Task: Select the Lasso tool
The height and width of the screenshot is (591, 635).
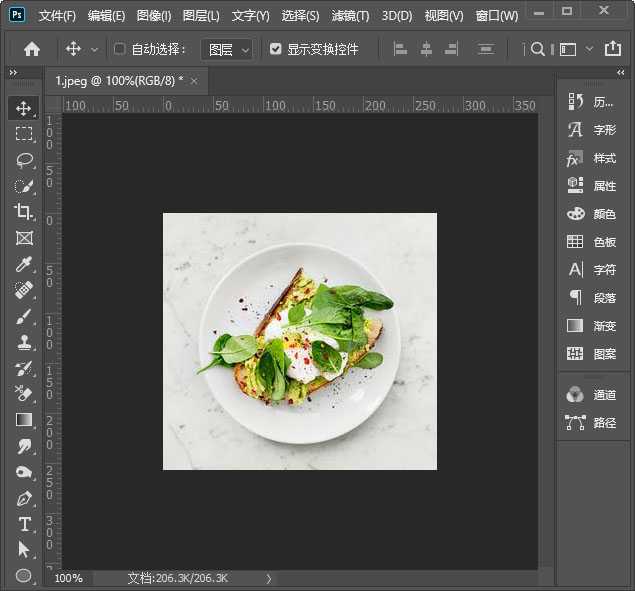Action: pos(24,160)
